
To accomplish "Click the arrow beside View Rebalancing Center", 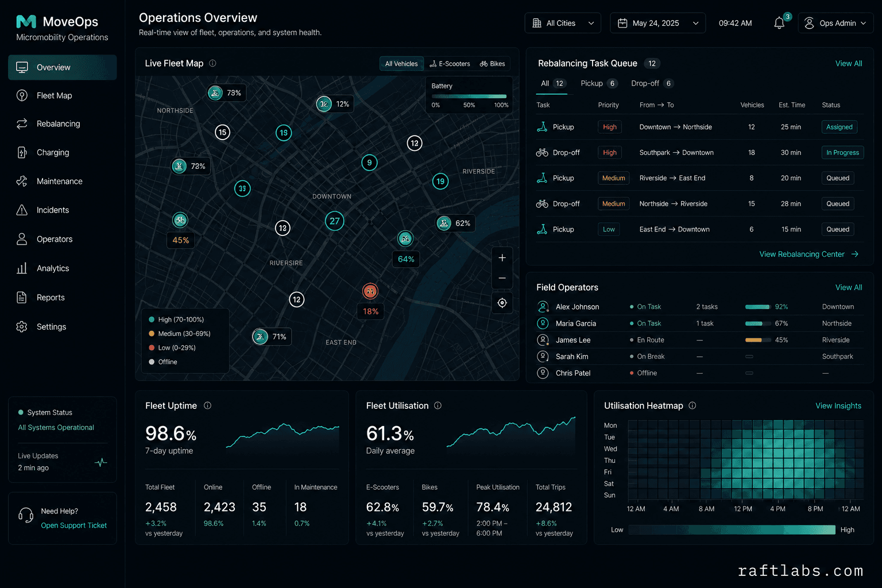I will 855,254.
